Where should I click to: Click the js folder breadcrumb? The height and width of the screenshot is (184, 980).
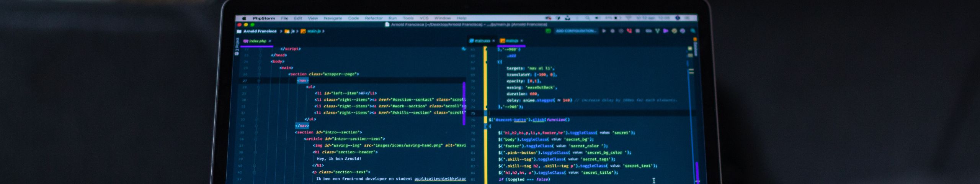click(x=290, y=31)
